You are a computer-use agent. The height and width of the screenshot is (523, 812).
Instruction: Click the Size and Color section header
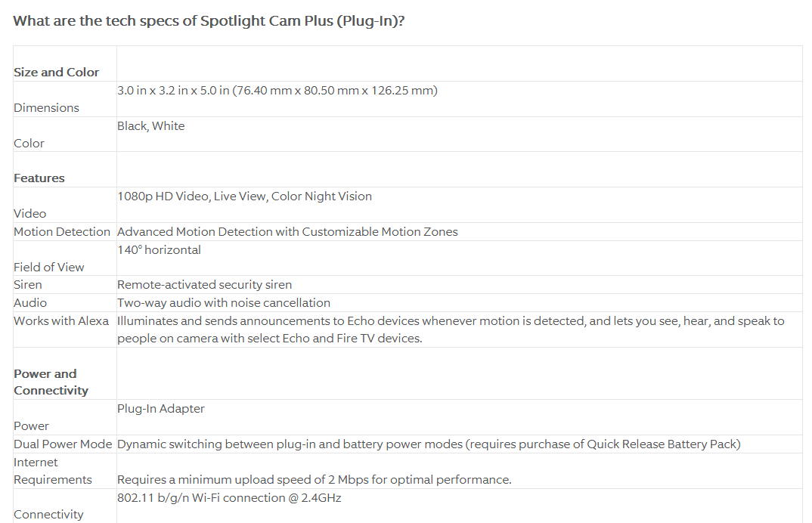pyautogui.click(x=57, y=73)
